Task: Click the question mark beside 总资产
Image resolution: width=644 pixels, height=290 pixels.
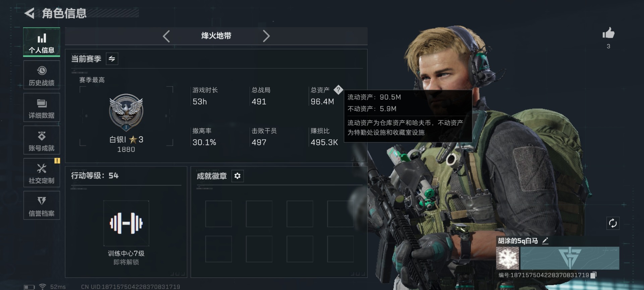Action: (338, 90)
